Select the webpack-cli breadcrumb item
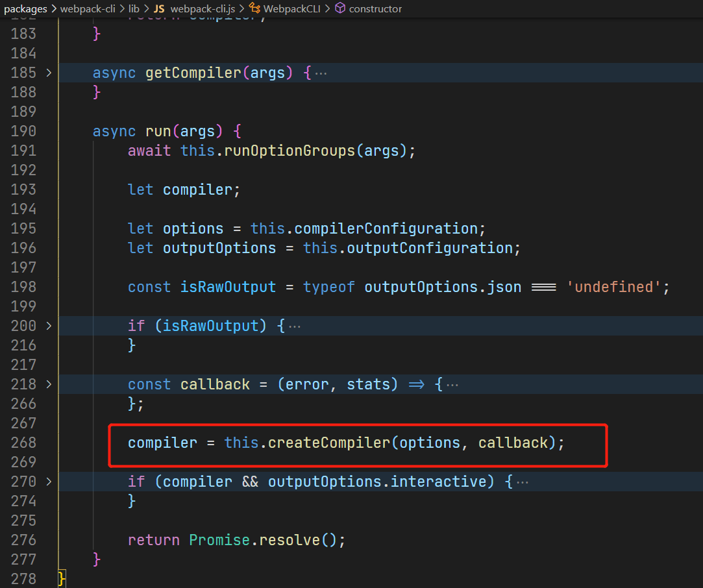This screenshot has height=588, width=703. tap(88, 8)
